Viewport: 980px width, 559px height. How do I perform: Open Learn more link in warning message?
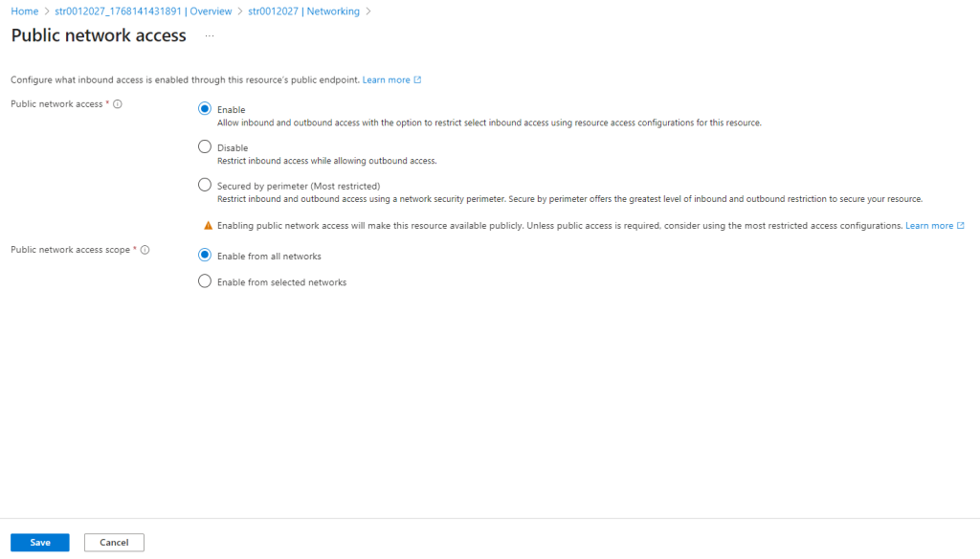click(x=929, y=226)
